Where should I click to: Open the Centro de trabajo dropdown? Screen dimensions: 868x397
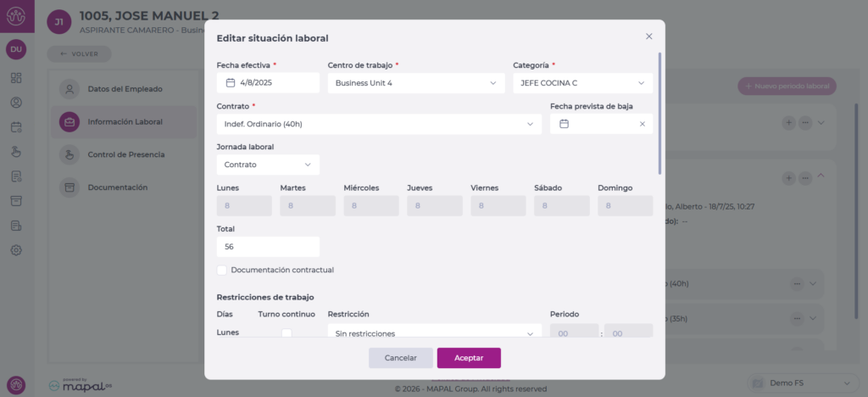point(415,83)
